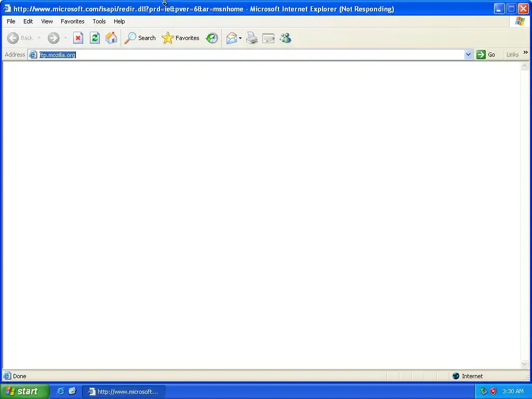
Task: Open the Start menu
Action: tap(24, 391)
